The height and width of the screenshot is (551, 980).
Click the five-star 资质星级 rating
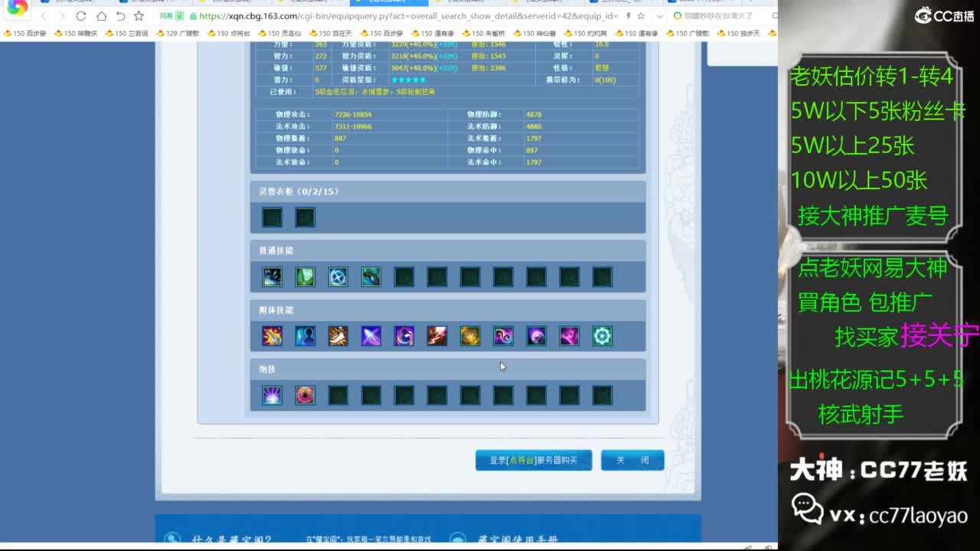pos(408,80)
